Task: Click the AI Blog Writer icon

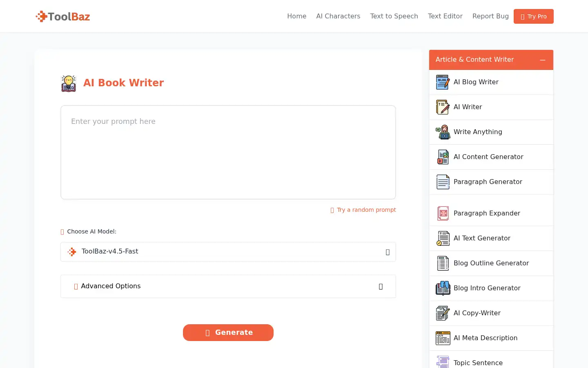Action: pos(443,82)
